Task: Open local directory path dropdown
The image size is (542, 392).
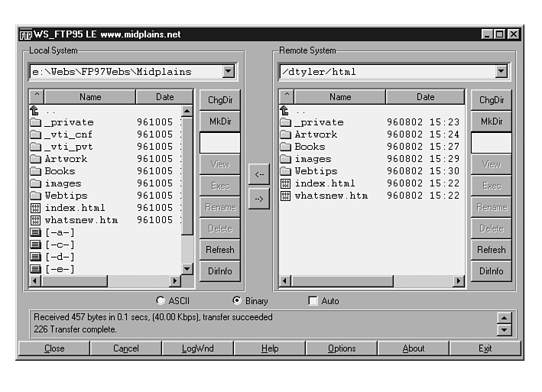Action: click(229, 72)
